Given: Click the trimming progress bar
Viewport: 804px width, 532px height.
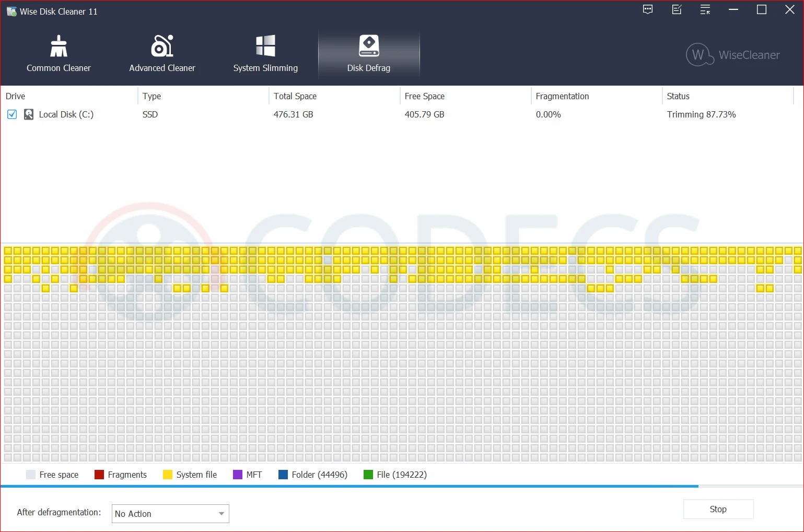Looking at the screenshot, I should [x=349, y=486].
